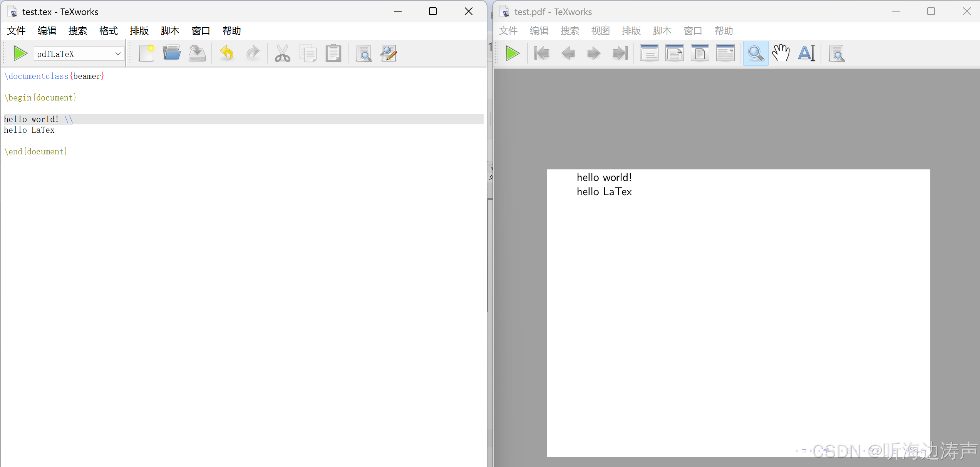Open 文件 menu in PDF window
Viewport: 980px width, 467px height.
(x=508, y=31)
